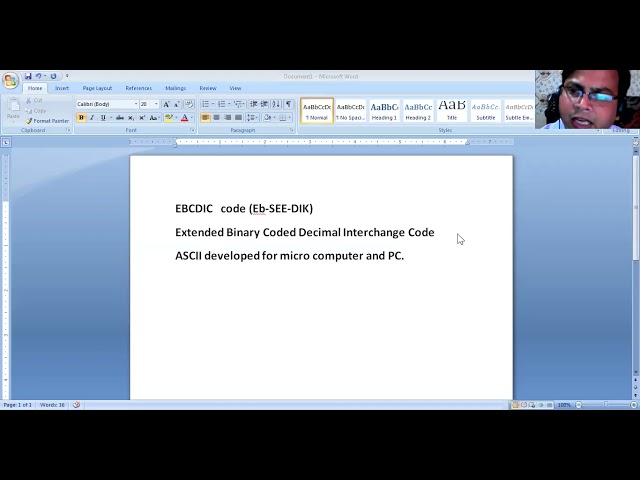Sort the selected text
The width and height of the screenshot is (640, 480).
(x=276, y=104)
